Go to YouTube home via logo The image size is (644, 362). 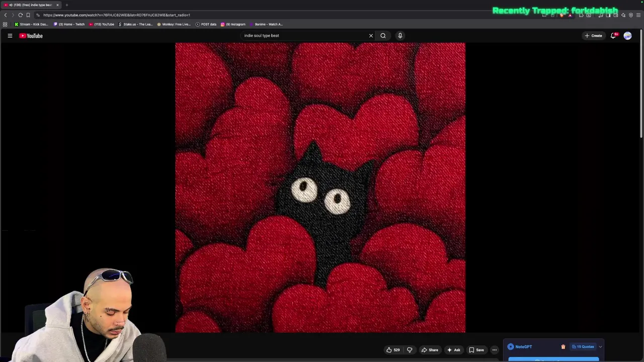pyautogui.click(x=31, y=36)
